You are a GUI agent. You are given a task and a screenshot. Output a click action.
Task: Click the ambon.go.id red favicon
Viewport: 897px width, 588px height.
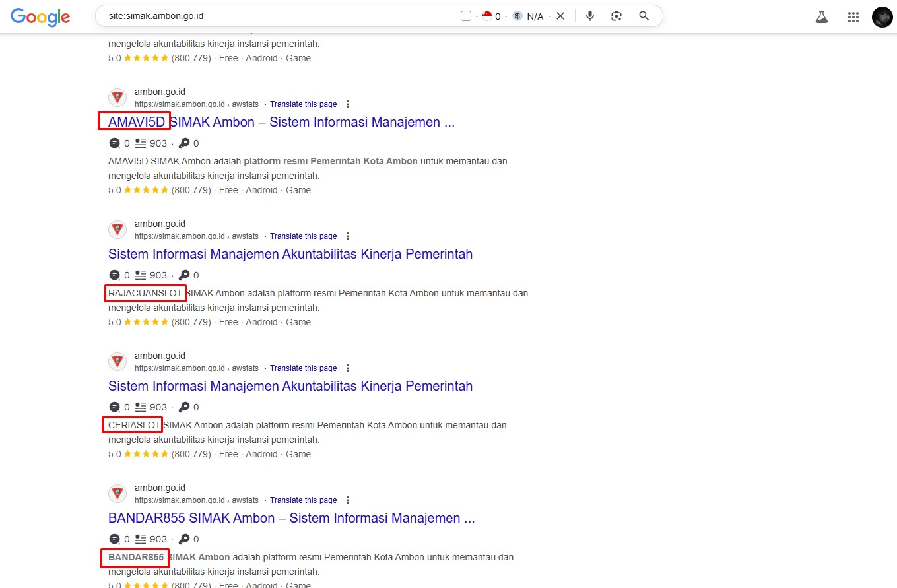point(117,97)
